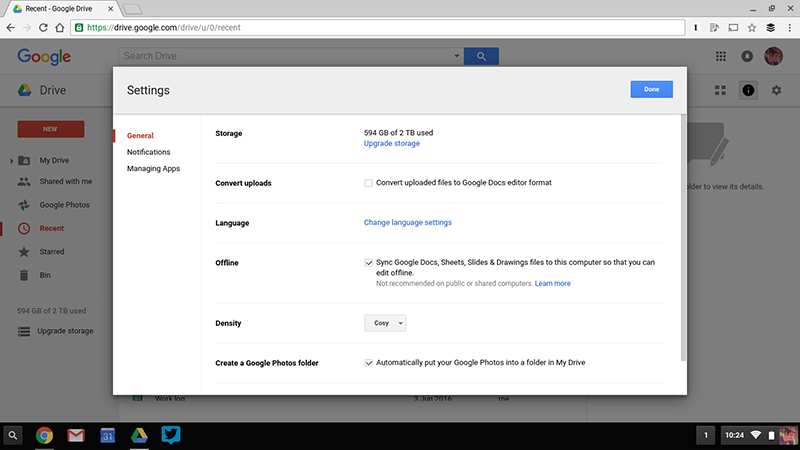Click the Google Photos pinwheel icon

pyautogui.click(x=24, y=205)
